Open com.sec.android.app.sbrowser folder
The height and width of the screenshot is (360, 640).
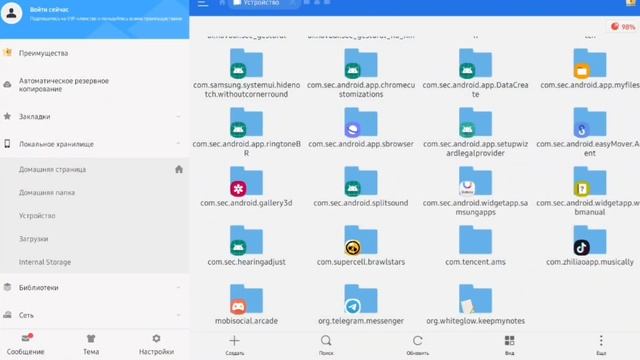point(361,127)
